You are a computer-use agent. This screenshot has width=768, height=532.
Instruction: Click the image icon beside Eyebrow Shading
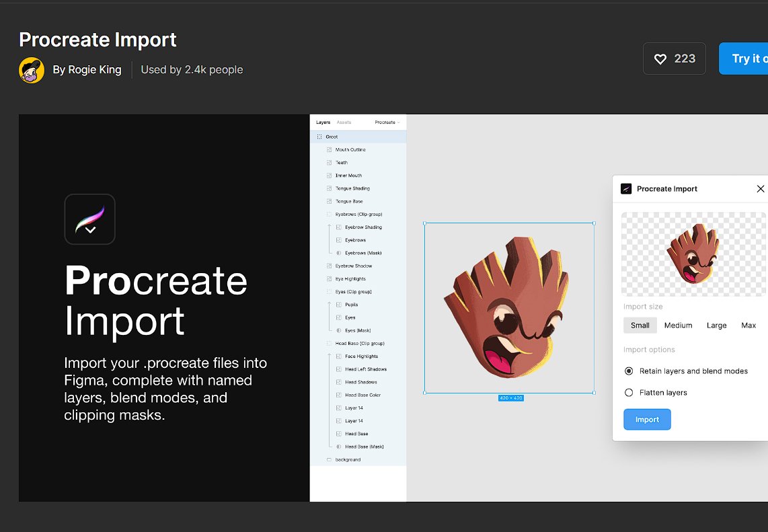[x=339, y=227]
